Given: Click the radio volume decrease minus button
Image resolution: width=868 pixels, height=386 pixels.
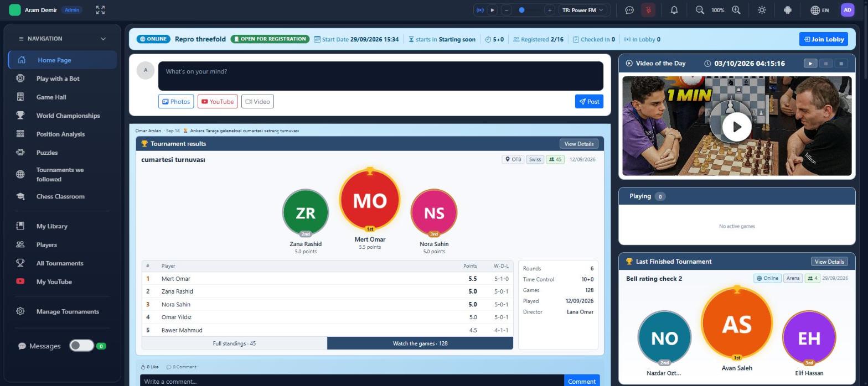Looking at the screenshot, I should 507,10.
